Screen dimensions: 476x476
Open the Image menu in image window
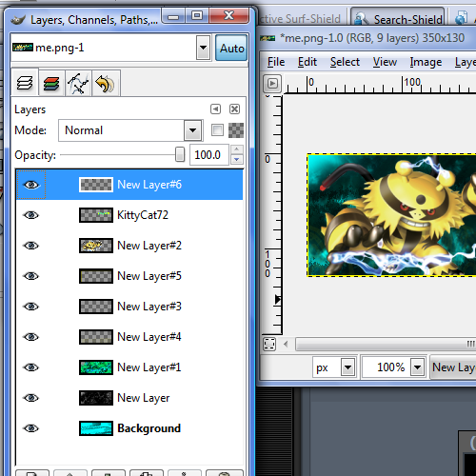(x=426, y=62)
